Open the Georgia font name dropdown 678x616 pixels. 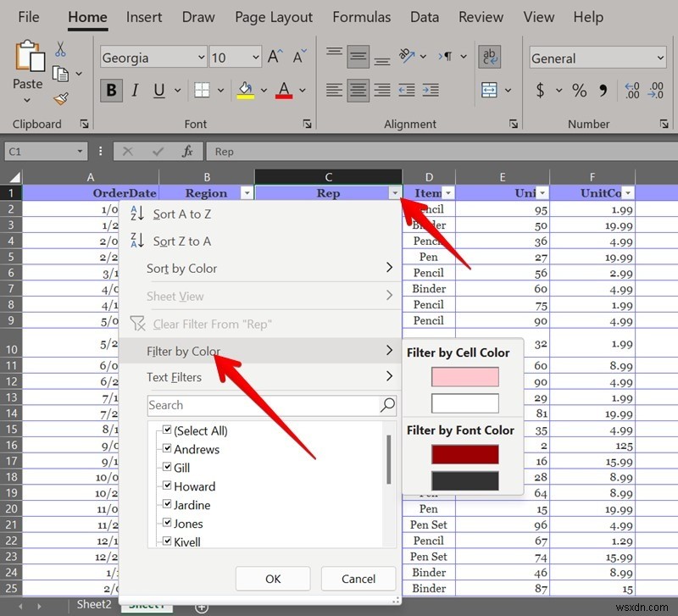pos(203,57)
